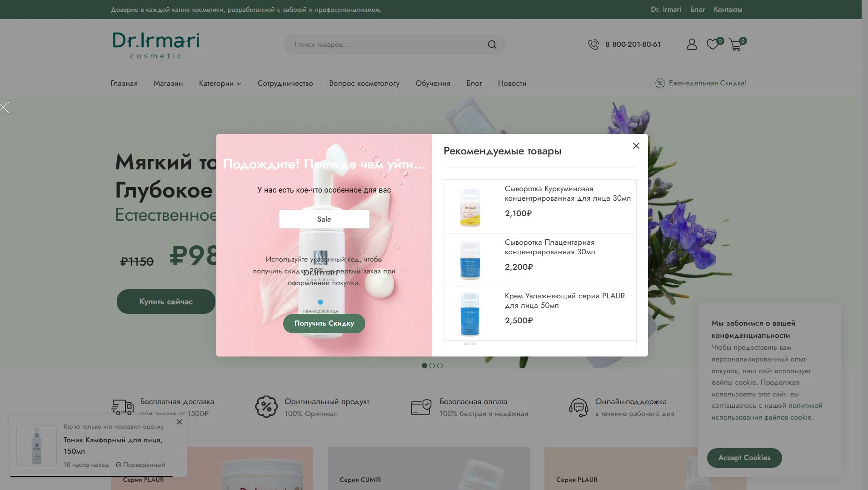Click the Dr.Irmari cosmetic logo
The height and width of the screenshot is (490, 868).
point(156,45)
